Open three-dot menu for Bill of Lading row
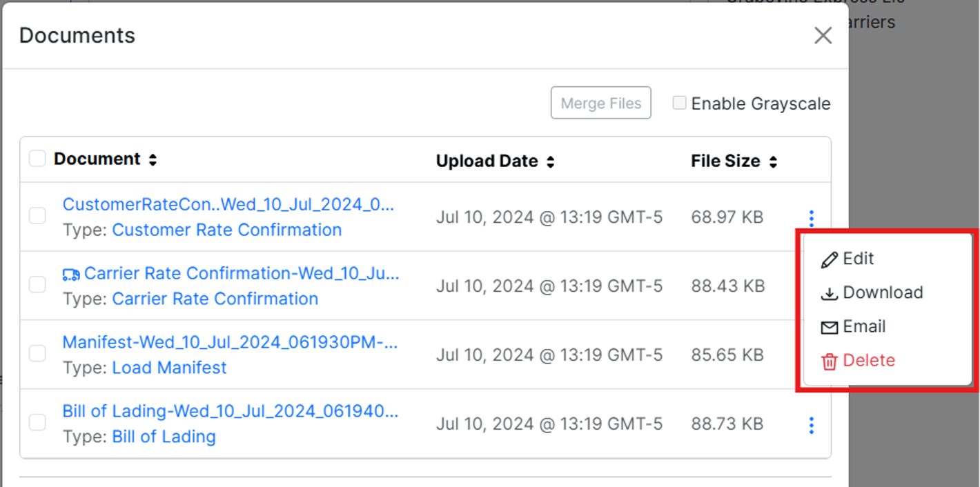Viewport: 980px width, 487px height. [x=812, y=425]
